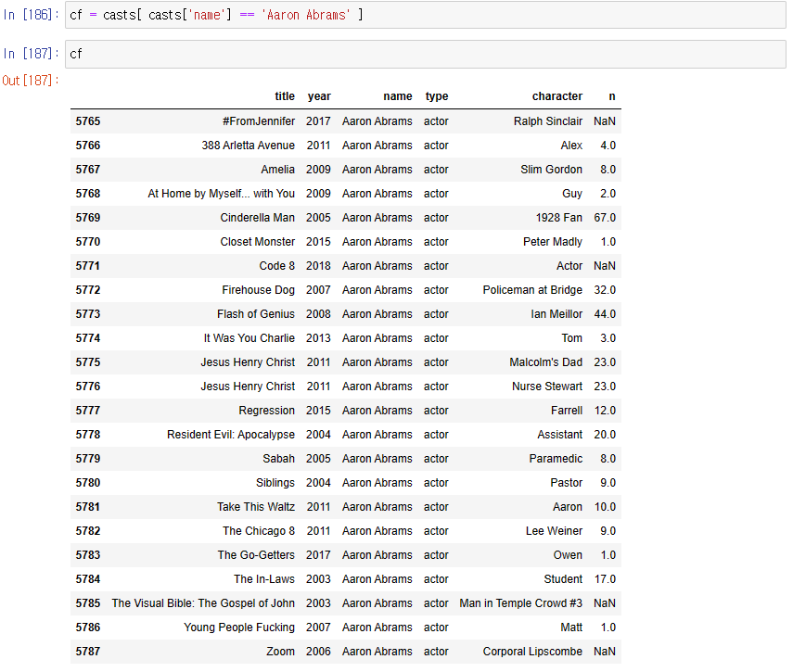Click the row index 5787

point(88,652)
